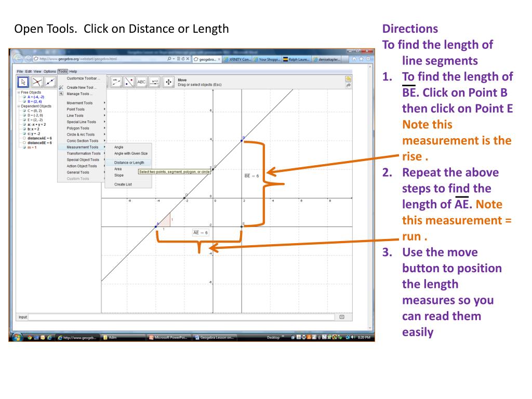Expand the Point Tools submenu

pyautogui.click(x=82, y=109)
